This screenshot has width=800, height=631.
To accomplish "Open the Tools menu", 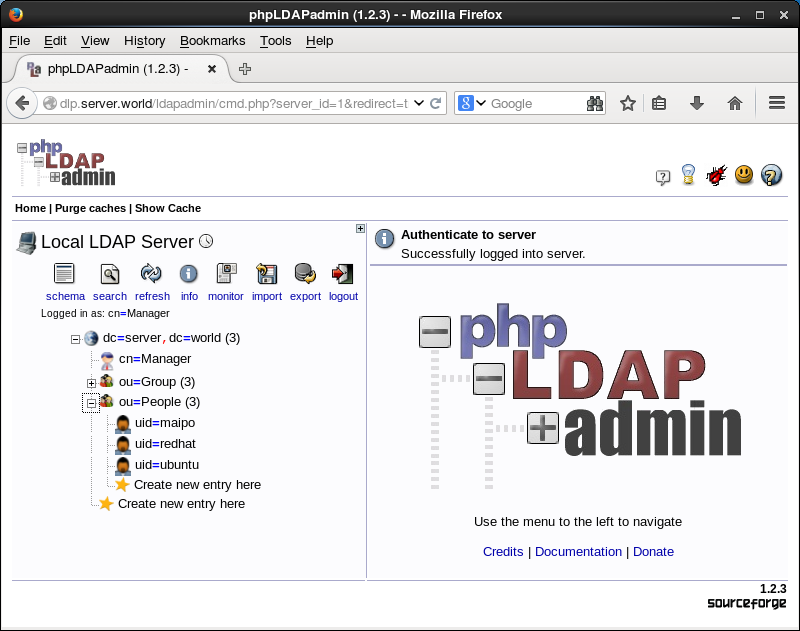I will coord(275,41).
